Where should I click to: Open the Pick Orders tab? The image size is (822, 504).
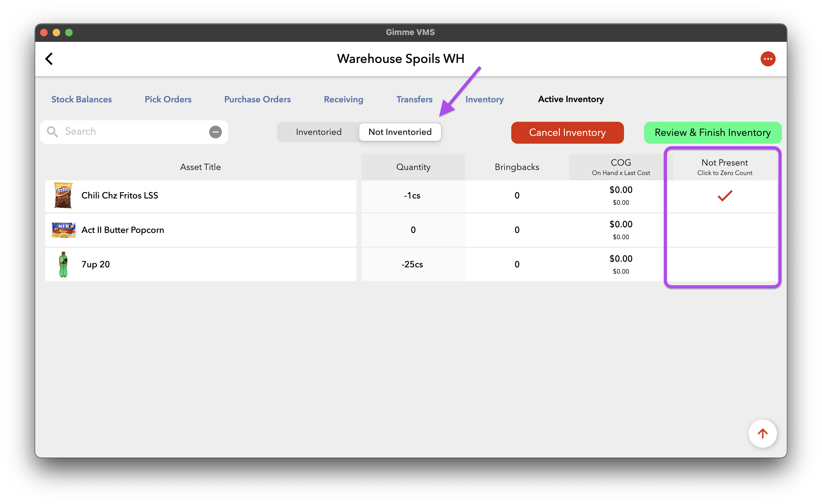point(168,99)
